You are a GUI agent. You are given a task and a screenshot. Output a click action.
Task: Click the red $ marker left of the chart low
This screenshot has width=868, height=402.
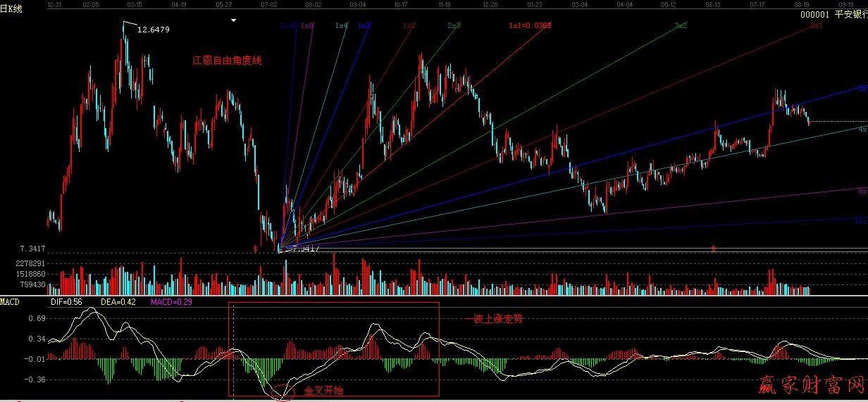tap(255, 249)
